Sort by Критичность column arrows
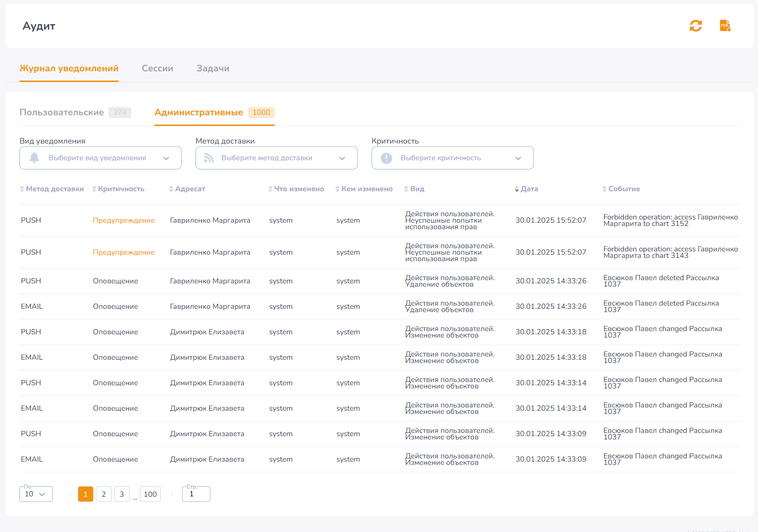The image size is (758, 532). tap(94, 189)
